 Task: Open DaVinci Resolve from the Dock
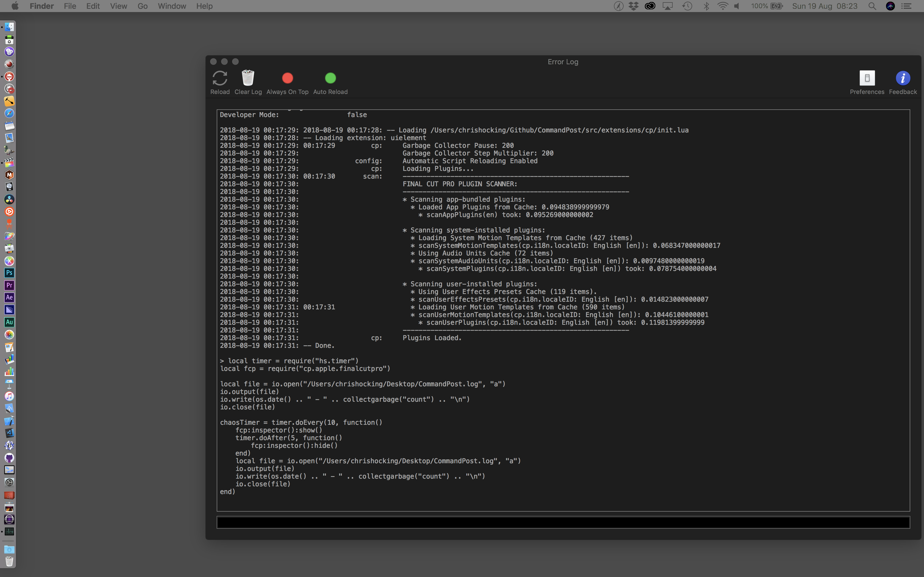10,199
